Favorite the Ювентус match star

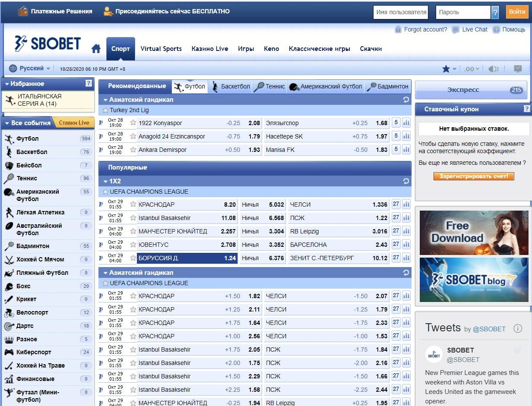coord(133,245)
